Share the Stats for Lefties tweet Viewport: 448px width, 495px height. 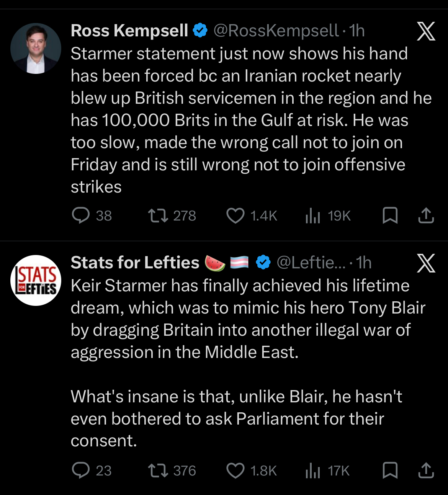(426, 470)
